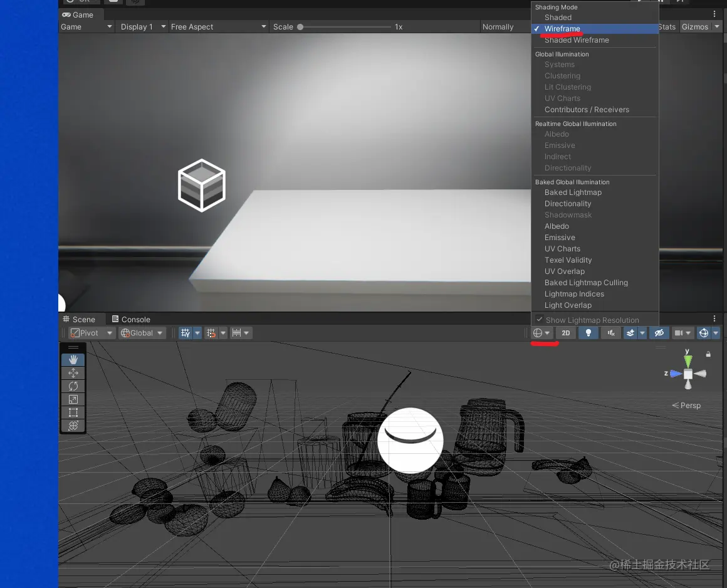Select the Rotate tool
This screenshot has width=727, height=588.
click(x=73, y=386)
